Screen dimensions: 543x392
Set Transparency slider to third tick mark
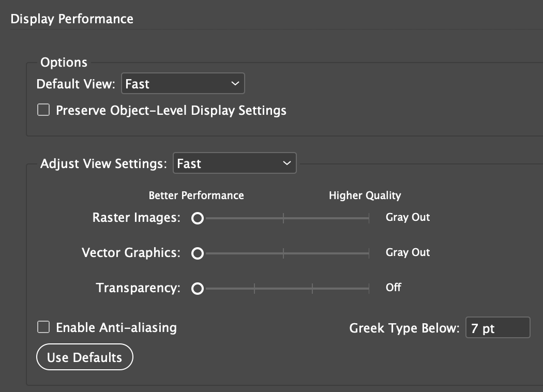coord(312,289)
